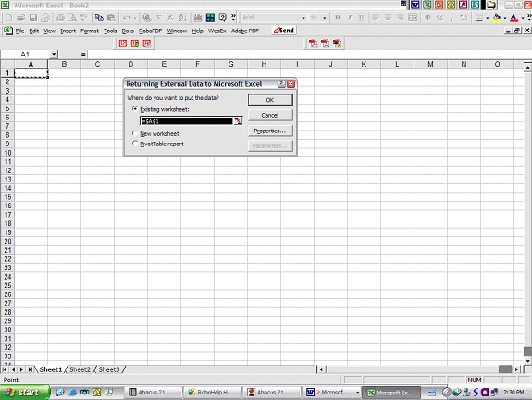
Task: Click the Fill Color paint bucket
Action: point(496,18)
